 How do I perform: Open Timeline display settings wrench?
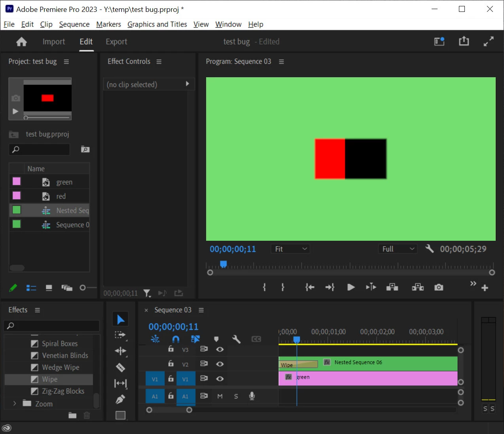236,339
